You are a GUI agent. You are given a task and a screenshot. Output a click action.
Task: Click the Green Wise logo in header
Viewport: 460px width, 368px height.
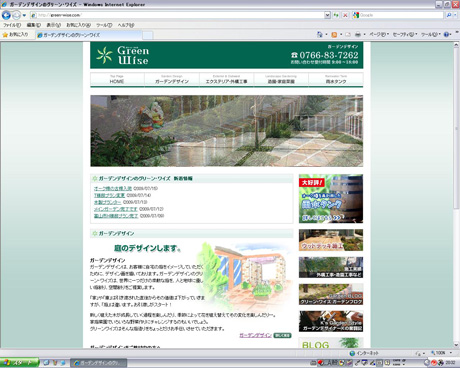tap(123, 55)
